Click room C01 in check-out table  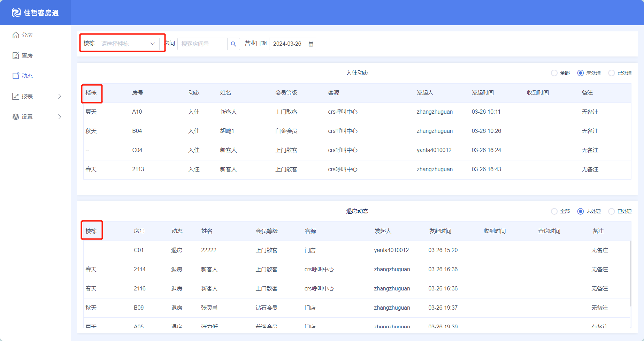coord(139,250)
